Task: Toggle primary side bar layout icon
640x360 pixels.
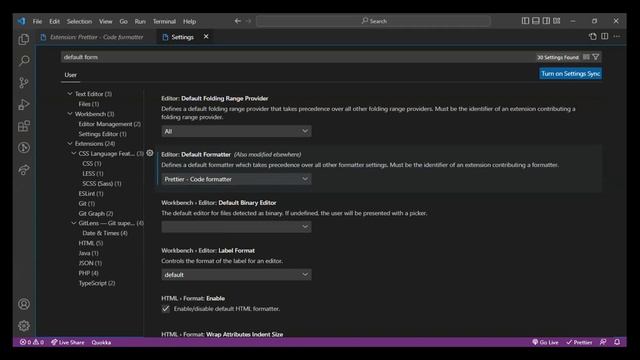Action: [525, 21]
